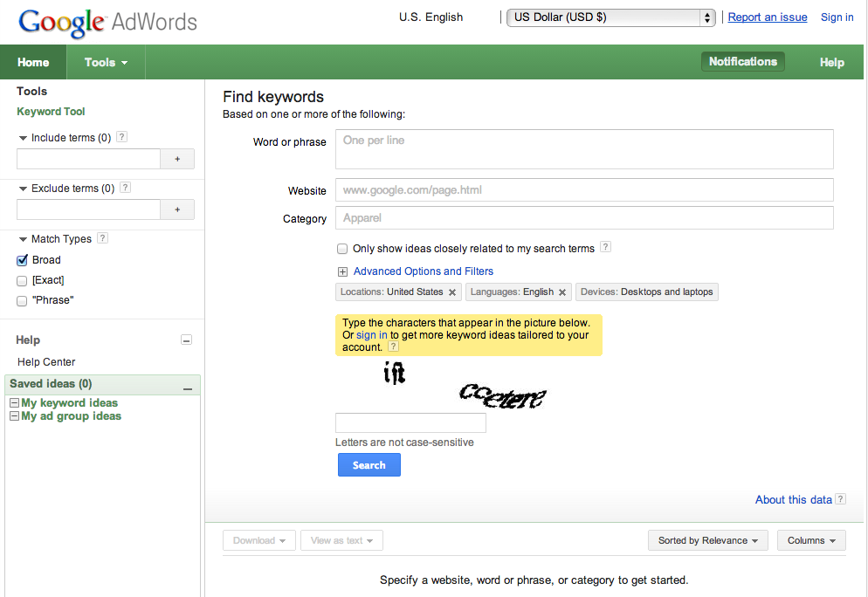Click the blue Search button
868x597 pixels.
pos(369,464)
